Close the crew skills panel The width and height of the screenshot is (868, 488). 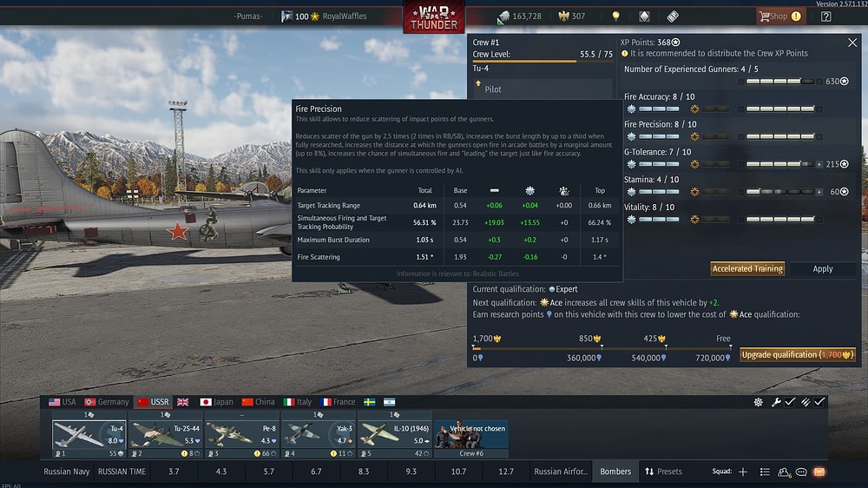tap(852, 43)
